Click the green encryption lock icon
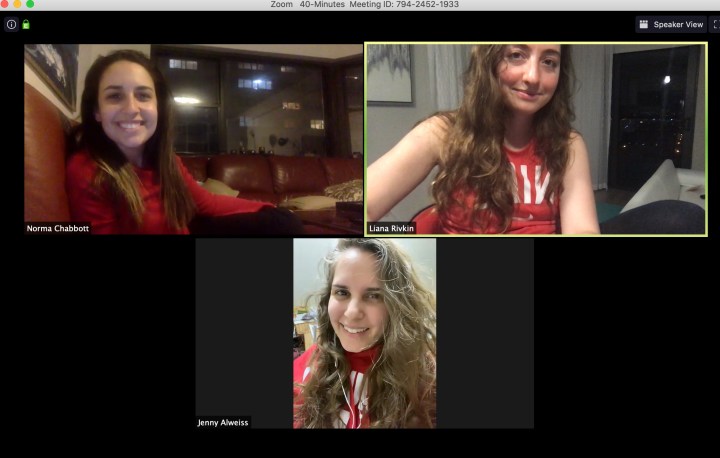The width and height of the screenshot is (720, 458). tap(26, 24)
